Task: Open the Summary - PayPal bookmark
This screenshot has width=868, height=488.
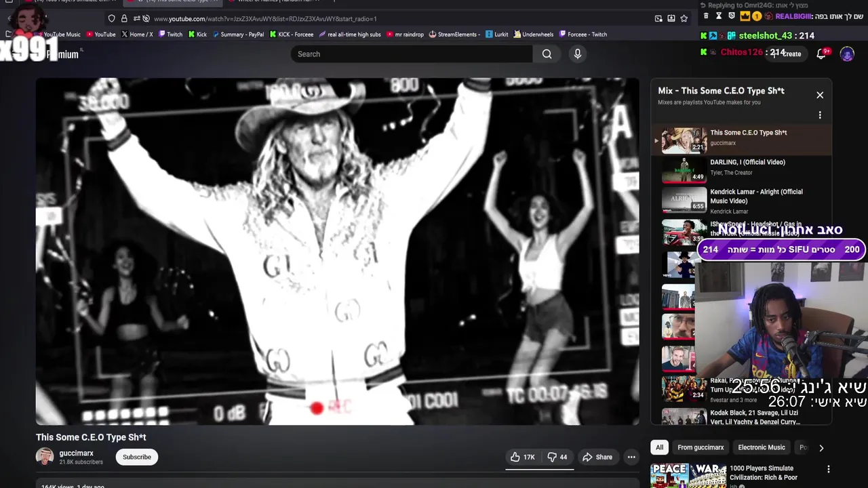Action: click(x=238, y=35)
